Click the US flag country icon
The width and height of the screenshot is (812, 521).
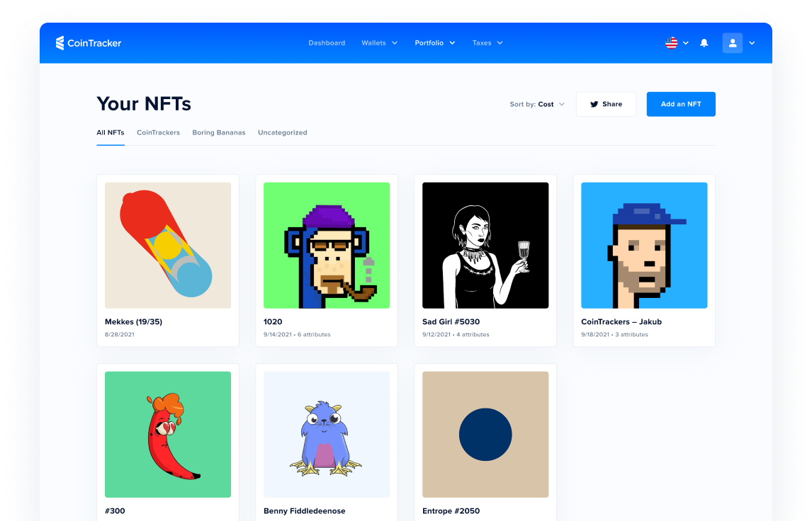coord(671,43)
